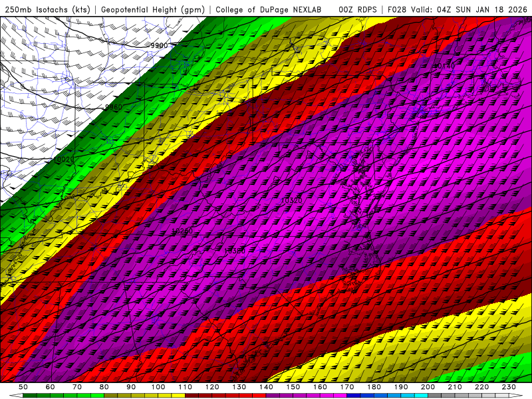Select the dark purple swatch starting at 140

point(273,396)
